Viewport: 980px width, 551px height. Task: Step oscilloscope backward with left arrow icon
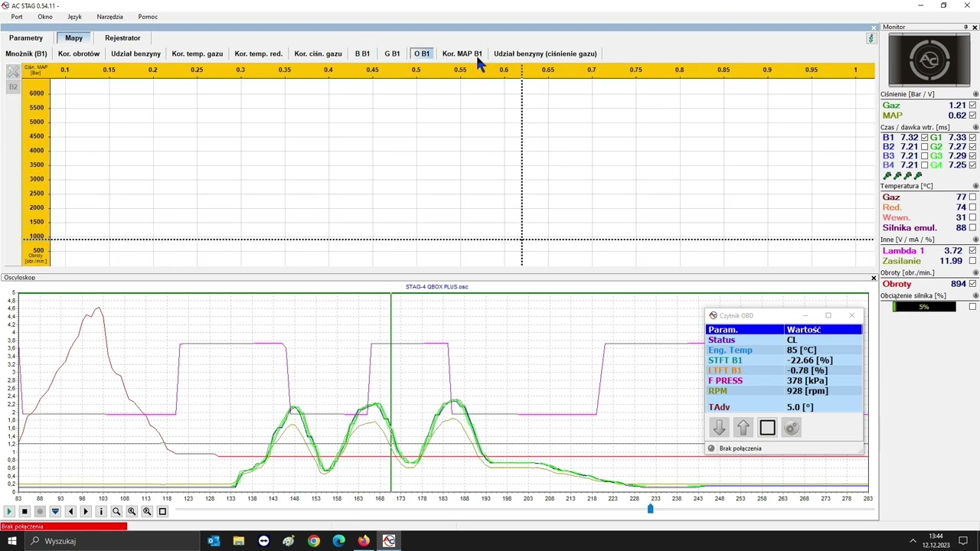tap(70, 511)
